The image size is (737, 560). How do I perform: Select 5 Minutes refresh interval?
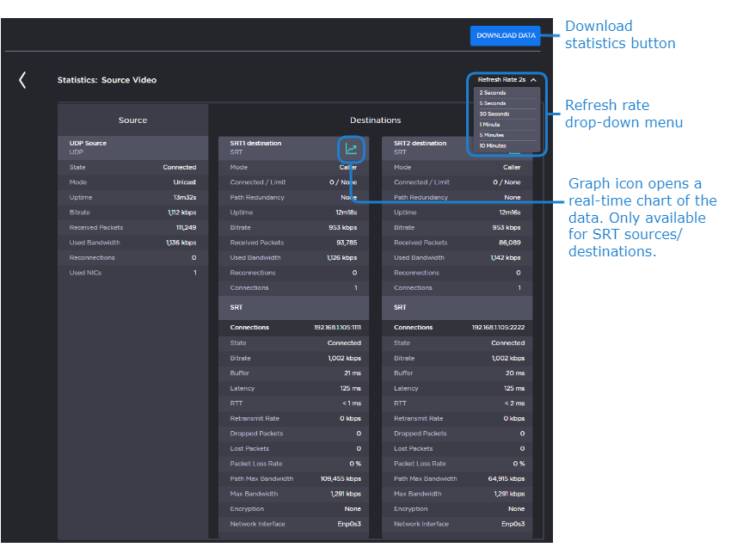(x=493, y=135)
